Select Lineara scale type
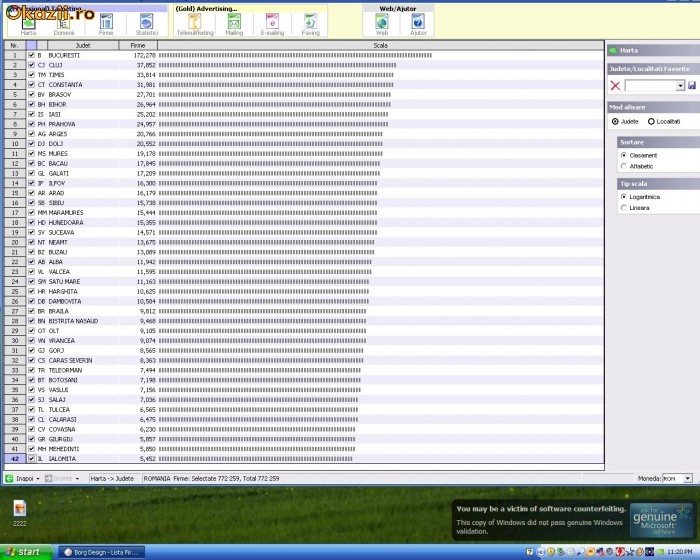700x560 pixels. (624, 208)
